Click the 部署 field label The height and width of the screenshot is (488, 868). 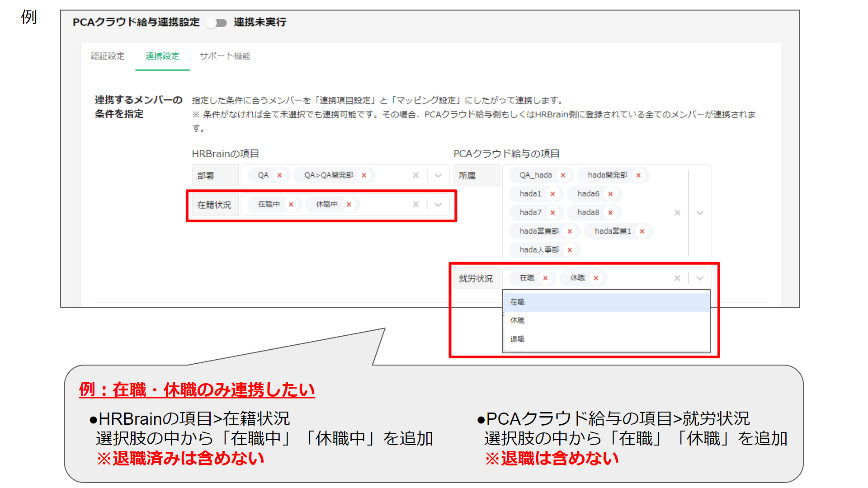(x=215, y=175)
